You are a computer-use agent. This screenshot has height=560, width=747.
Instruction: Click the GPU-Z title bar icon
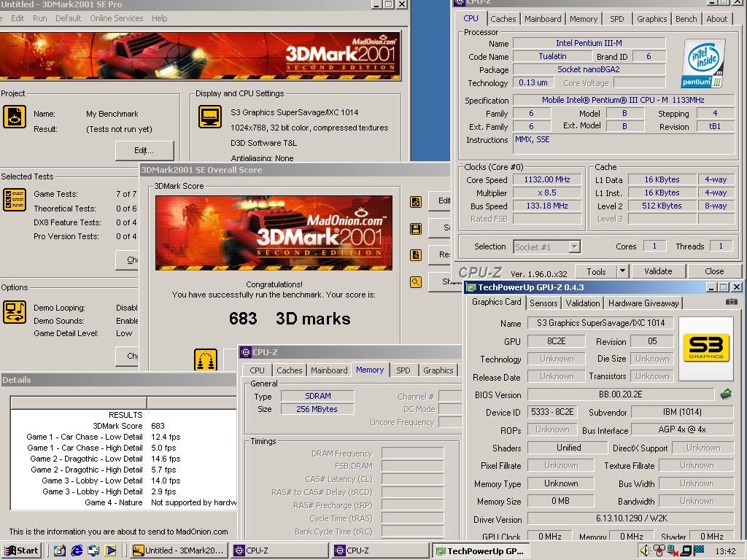(x=471, y=287)
